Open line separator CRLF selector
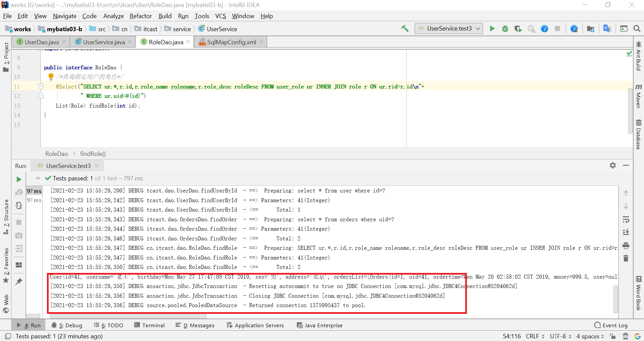The height and width of the screenshot is (341, 644). pyautogui.click(x=535, y=336)
